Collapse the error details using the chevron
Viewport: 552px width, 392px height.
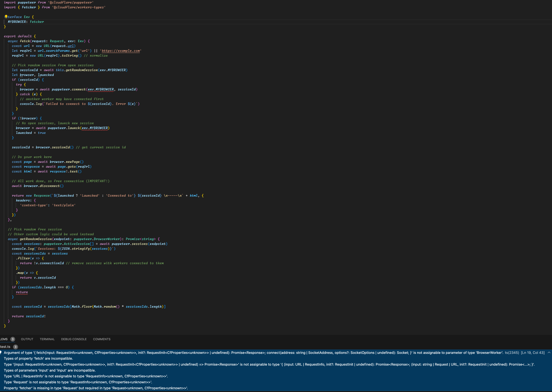coord(549,352)
